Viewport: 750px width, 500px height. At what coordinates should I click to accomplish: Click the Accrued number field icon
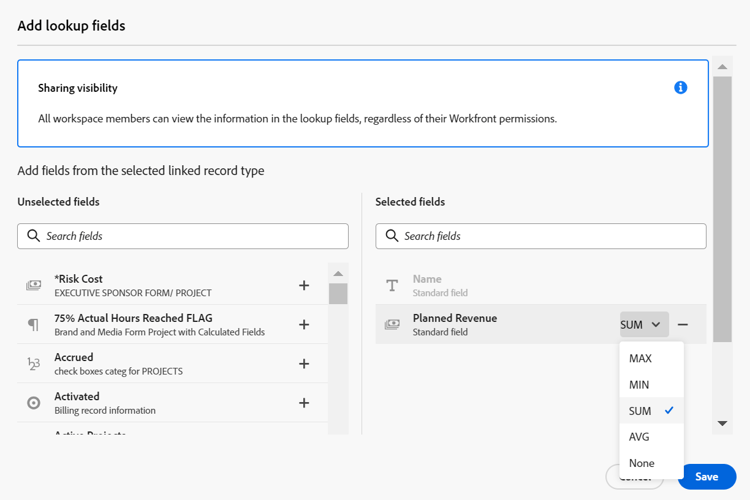[34, 364]
